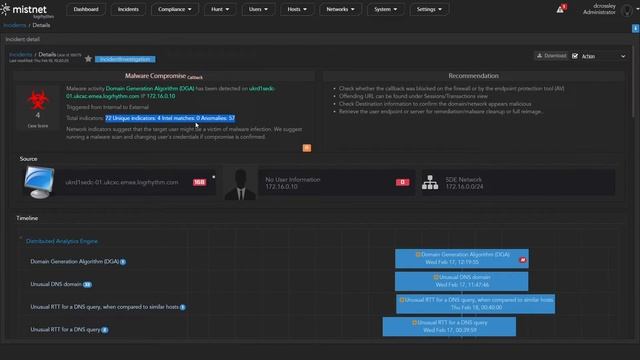Screen dimensions: 640x360
Task: Click the host risk score badge 168
Action: [x=199, y=182]
